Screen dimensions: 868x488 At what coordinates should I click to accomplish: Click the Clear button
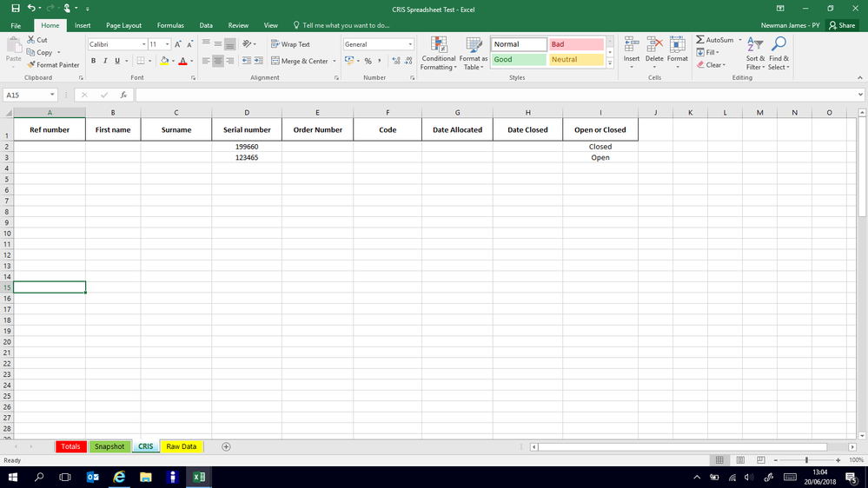point(712,65)
